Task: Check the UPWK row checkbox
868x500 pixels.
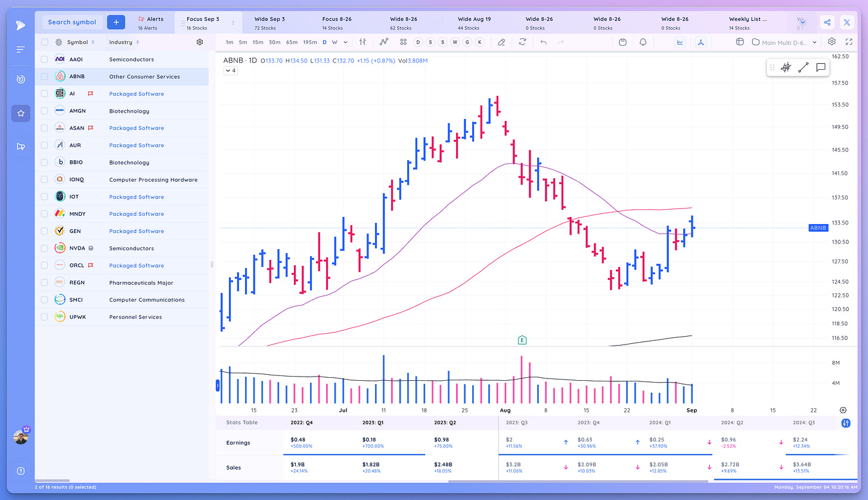Action: (44, 317)
